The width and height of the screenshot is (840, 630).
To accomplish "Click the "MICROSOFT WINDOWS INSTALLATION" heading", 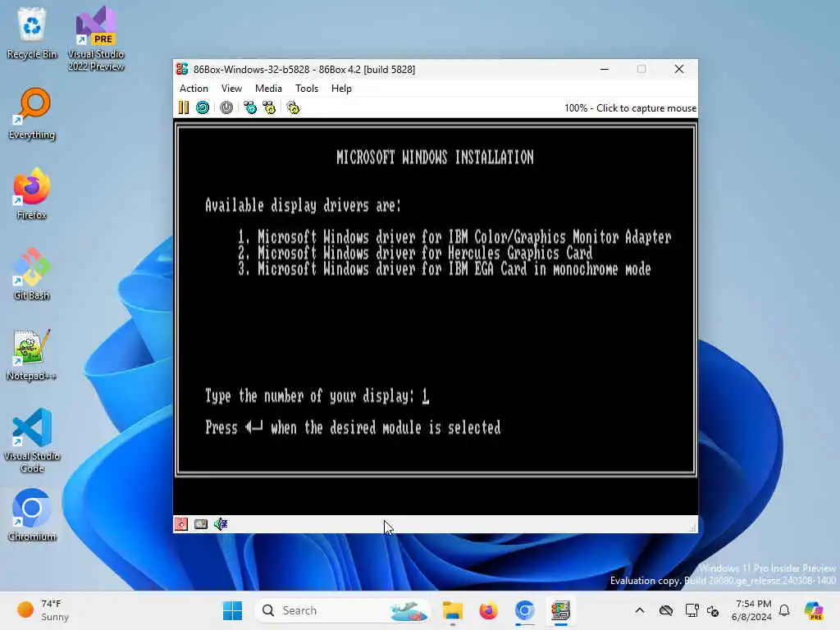I will pos(435,157).
